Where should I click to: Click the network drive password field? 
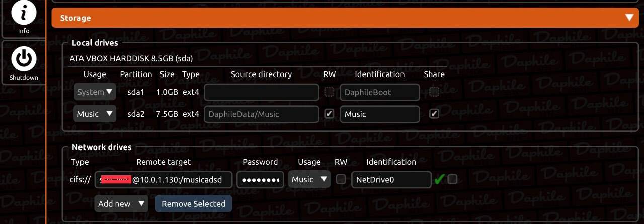(260, 179)
